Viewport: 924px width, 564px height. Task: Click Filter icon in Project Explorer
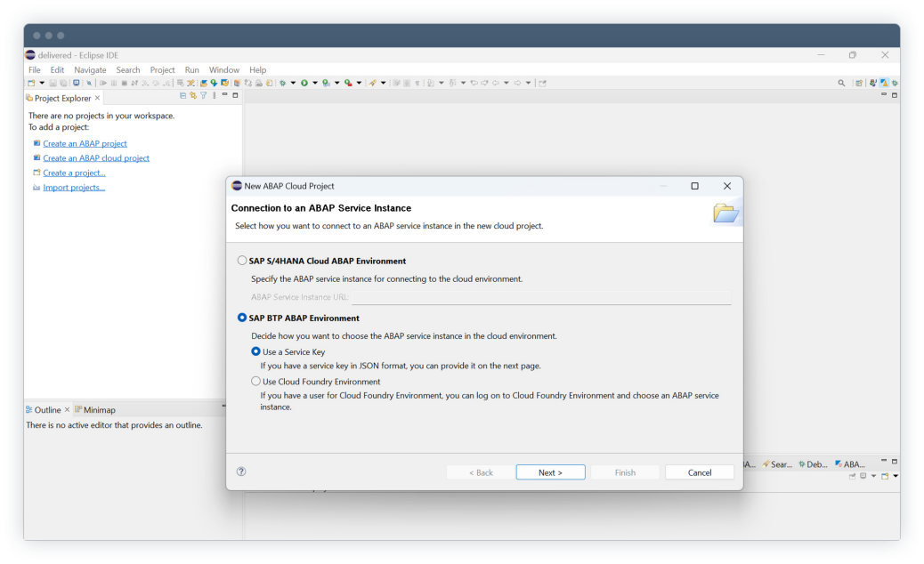coord(204,96)
